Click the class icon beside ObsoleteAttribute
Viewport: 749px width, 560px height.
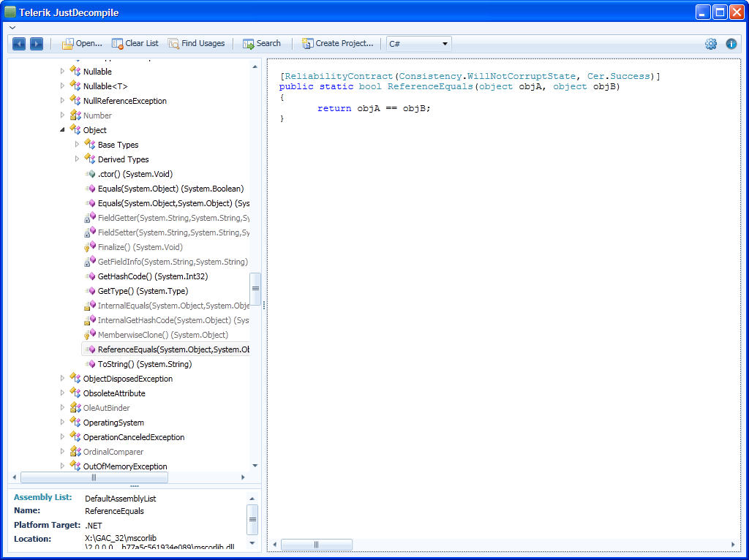(75, 393)
